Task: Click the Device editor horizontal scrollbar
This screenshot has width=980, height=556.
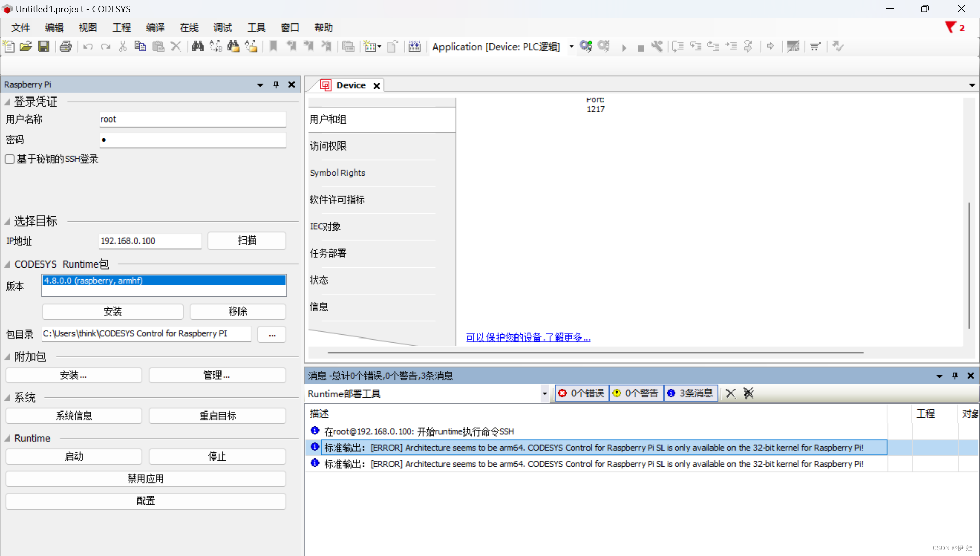Action: [x=595, y=352]
